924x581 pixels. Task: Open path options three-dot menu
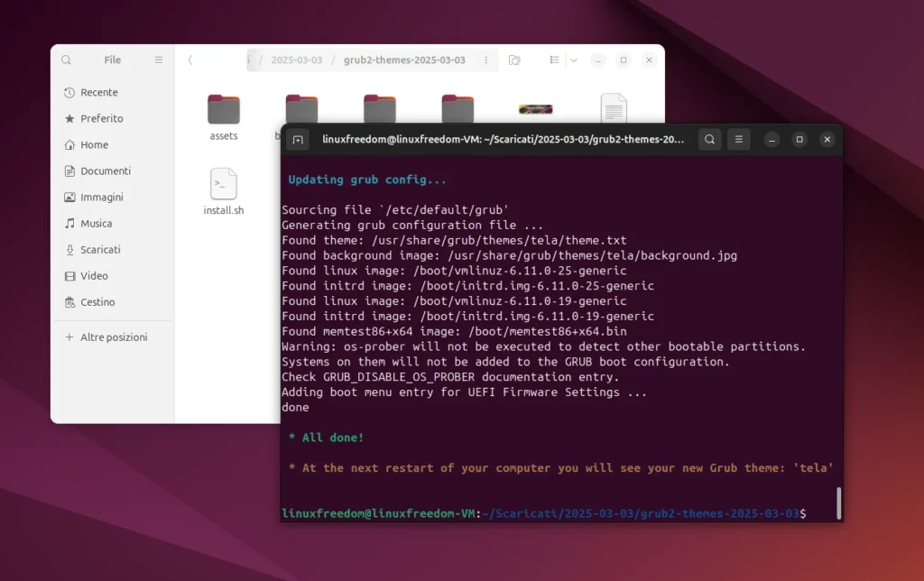pyautogui.click(x=486, y=60)
